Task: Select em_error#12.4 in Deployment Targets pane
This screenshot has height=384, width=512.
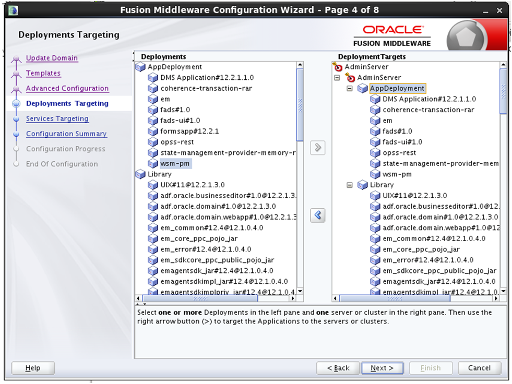Action: [x=428, y=260]
